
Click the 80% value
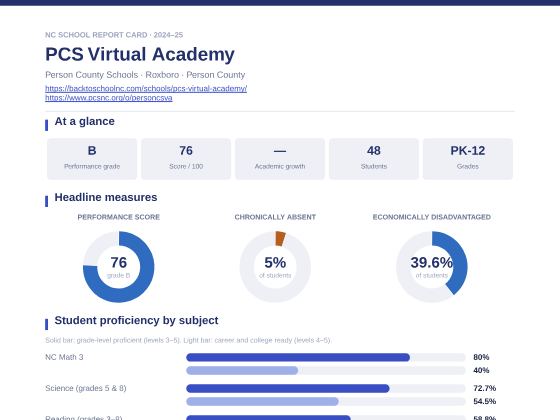pyautogui.click(x=481, y=357)
